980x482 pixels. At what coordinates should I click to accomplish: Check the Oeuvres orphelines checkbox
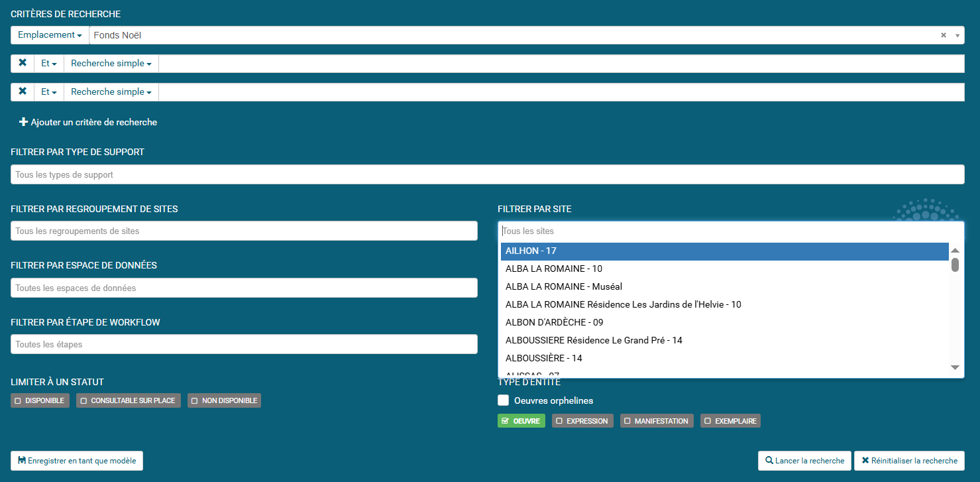tap(504, 400)
